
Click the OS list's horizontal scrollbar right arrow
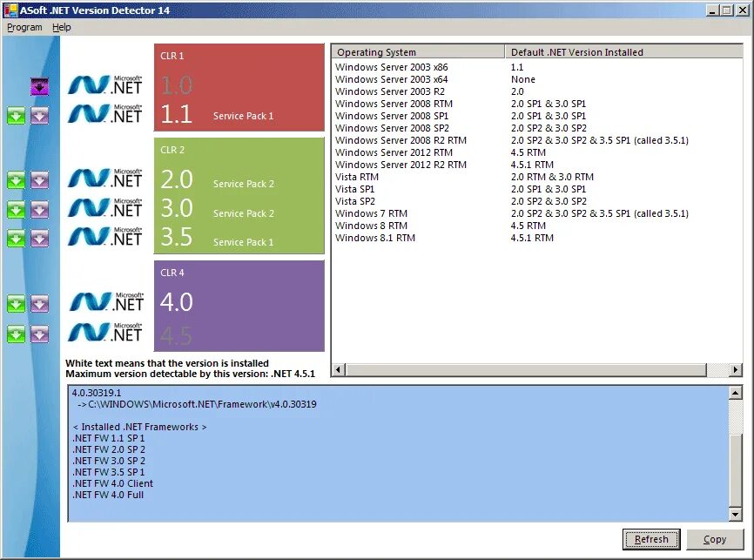735,369
